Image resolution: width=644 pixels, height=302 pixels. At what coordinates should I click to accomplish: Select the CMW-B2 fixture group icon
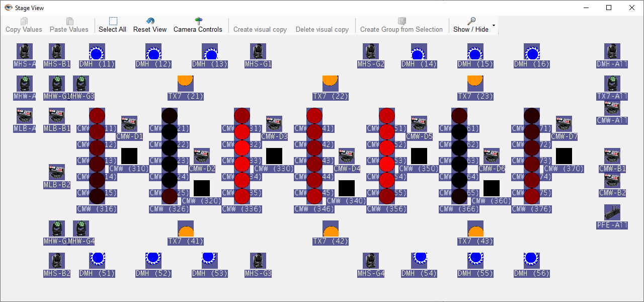(612, 180)
